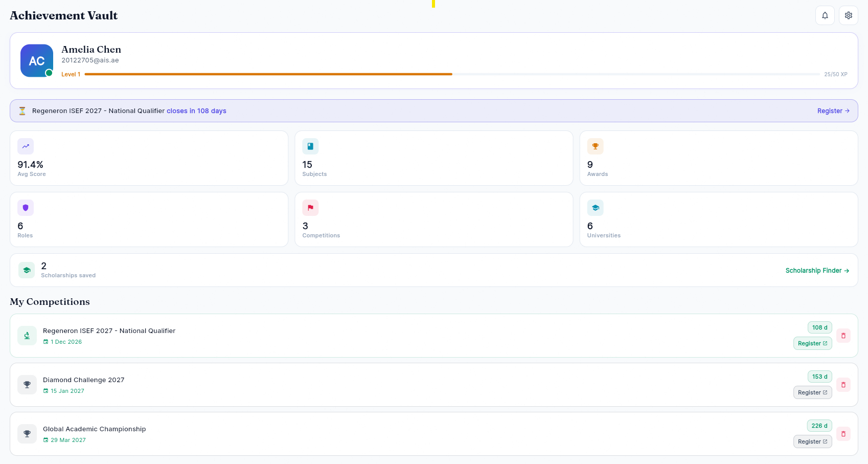This screenshot has height=464, width=868.
Task: Click the 6 Roles value
Action: pyautogui.click(x=20, y=226)
